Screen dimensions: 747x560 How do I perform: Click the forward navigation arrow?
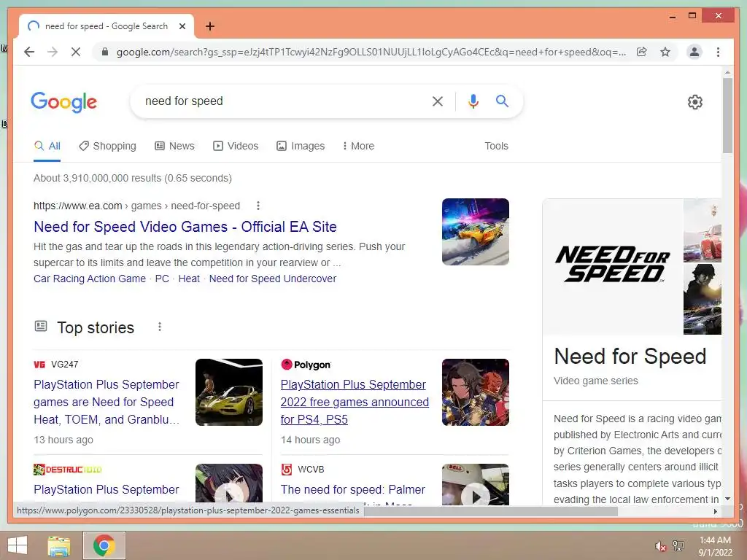[53, 52]
